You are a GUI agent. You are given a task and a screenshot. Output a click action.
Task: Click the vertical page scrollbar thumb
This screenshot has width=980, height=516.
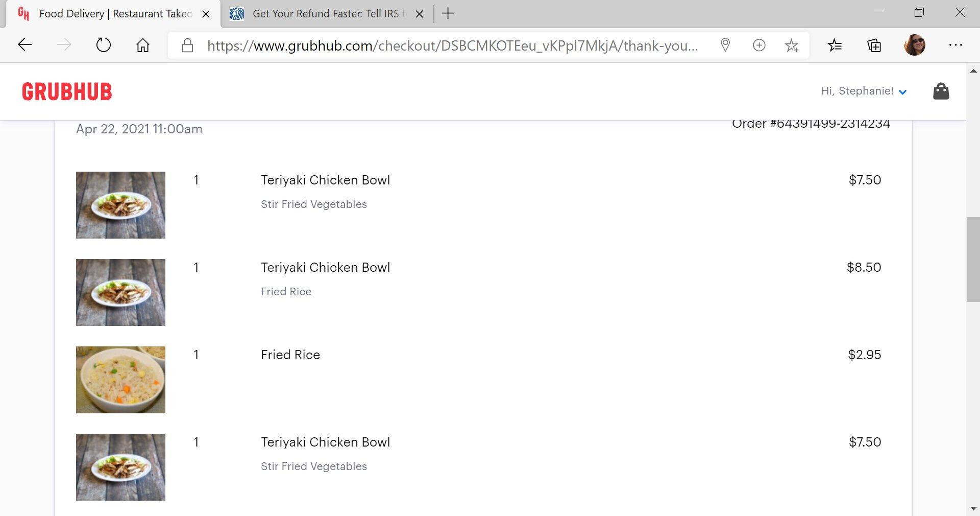pyautogui.click(x=973, y=259)
